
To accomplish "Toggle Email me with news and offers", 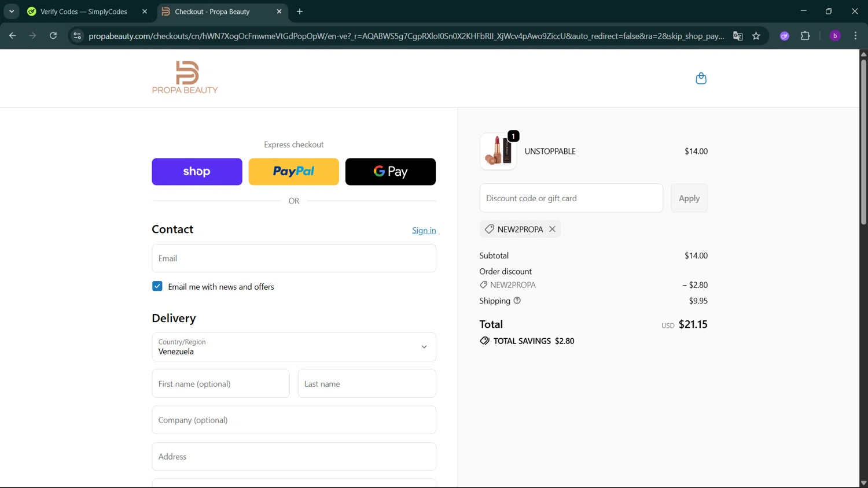I will 157,286.
